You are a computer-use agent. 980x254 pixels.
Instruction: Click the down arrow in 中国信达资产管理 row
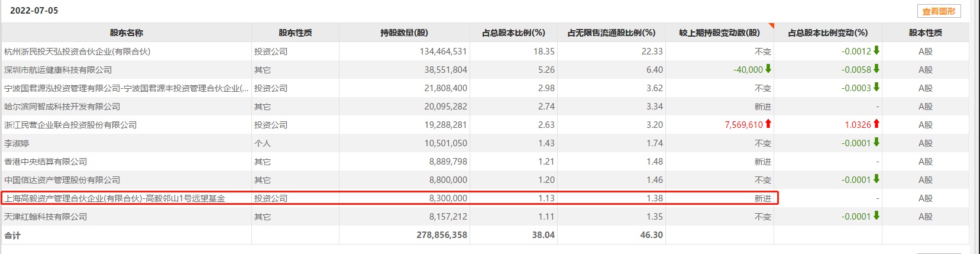pos(876,179)
